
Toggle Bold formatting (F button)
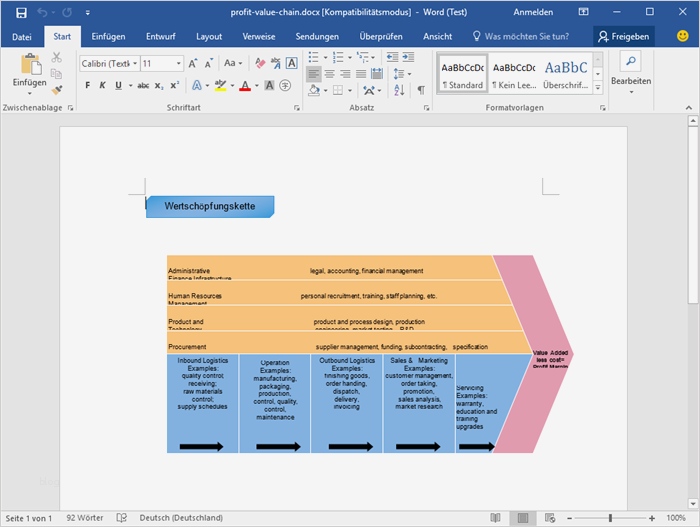88,86
